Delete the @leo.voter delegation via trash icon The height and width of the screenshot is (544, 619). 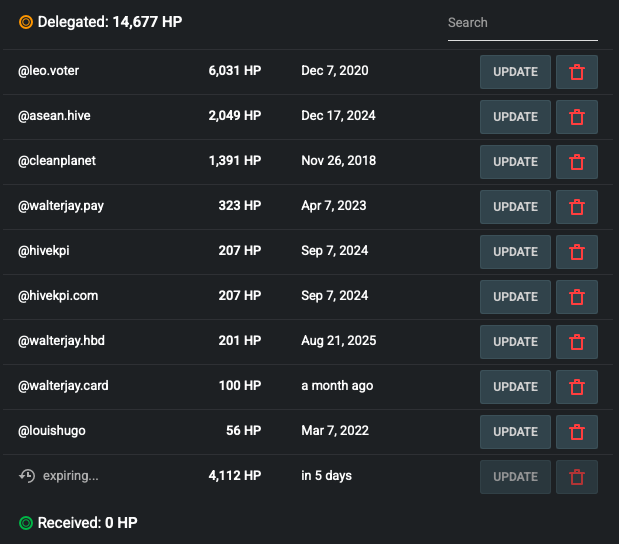(576, 72)
